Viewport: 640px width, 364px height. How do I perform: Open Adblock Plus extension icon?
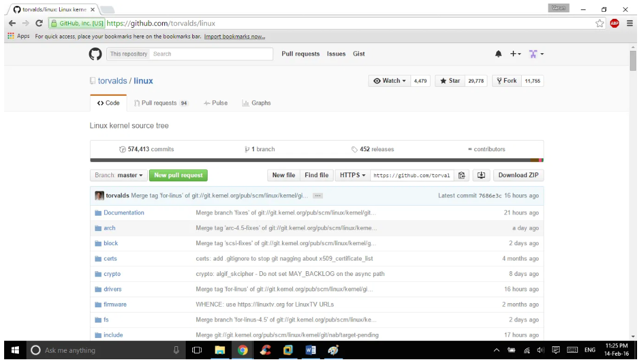(615, 24)
